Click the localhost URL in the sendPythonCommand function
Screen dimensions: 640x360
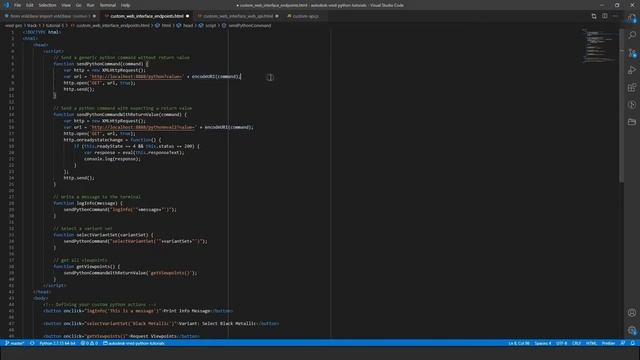point(137,77)
